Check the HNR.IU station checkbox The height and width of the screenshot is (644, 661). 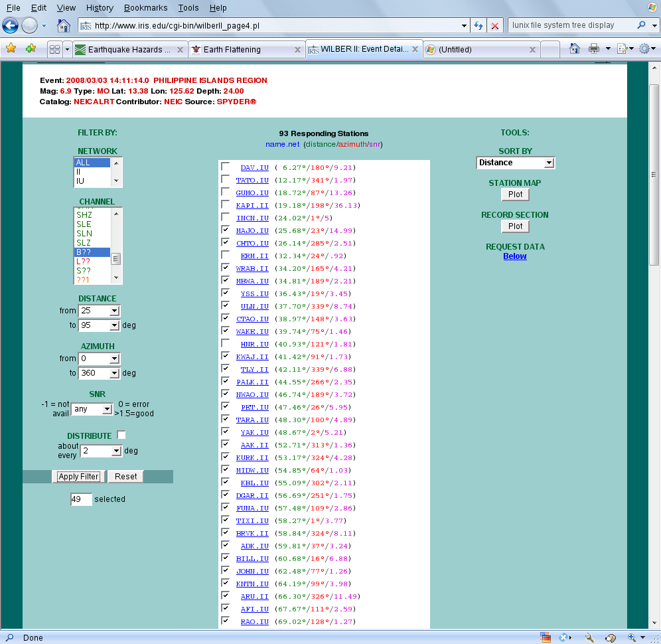coord(226,343)
